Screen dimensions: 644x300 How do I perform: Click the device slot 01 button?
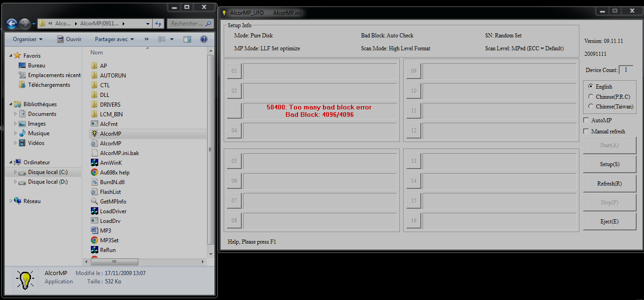[x=234, y=71]
